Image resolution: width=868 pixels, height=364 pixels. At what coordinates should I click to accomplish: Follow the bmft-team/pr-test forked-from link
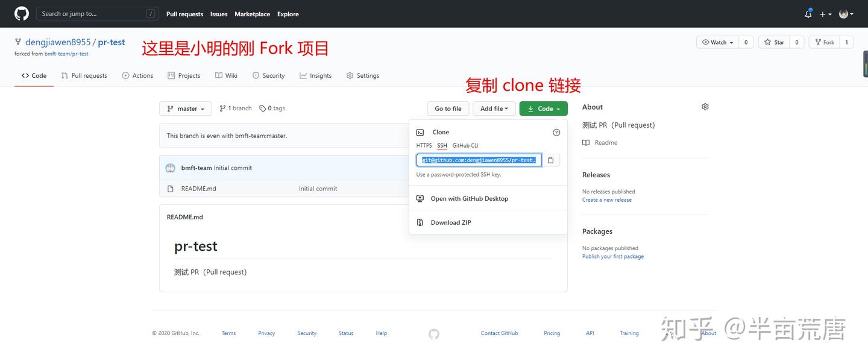pos(66,54)
